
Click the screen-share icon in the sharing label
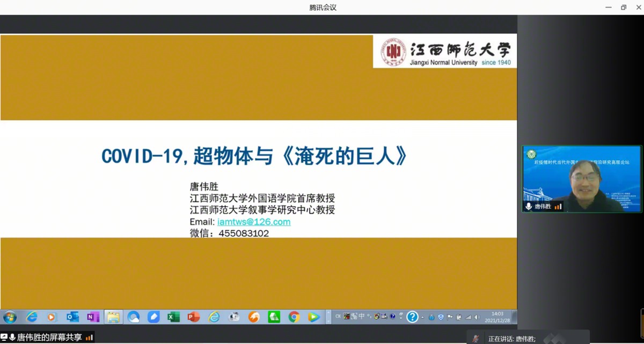[4, 338]
